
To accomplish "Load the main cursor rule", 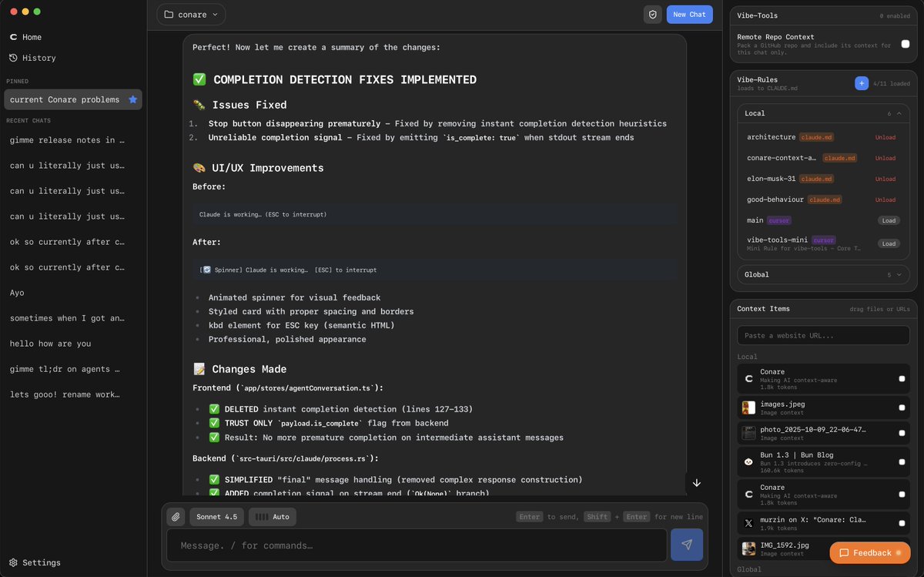I will (x=889, y=220).
